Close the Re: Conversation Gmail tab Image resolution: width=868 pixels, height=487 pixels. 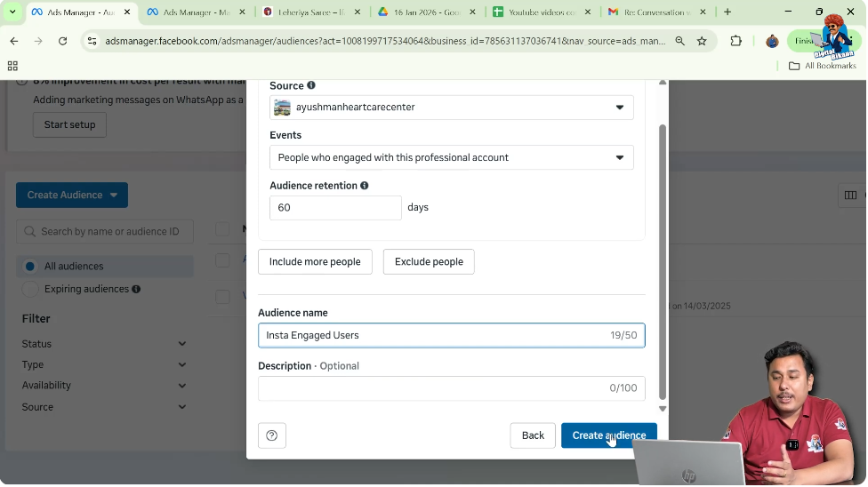tap(703, 12)
